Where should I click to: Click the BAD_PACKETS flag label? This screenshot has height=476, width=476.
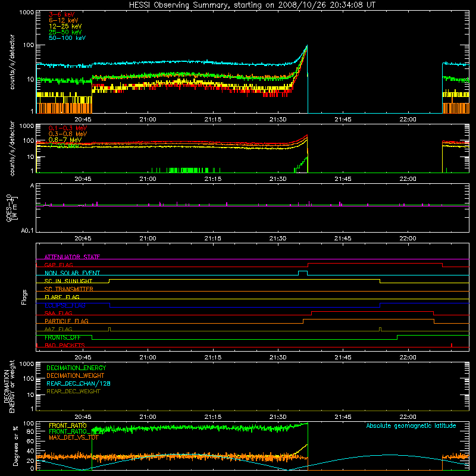pos(65,345)
